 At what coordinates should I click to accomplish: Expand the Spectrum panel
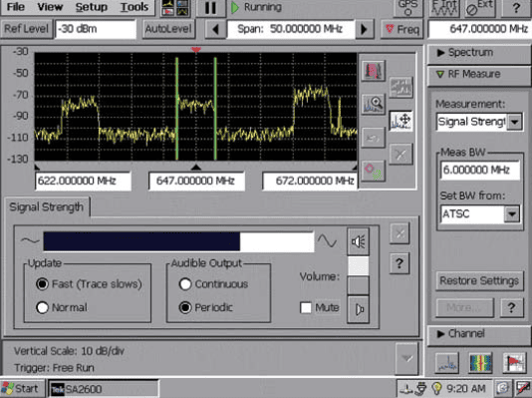click(x=479, y=53)
